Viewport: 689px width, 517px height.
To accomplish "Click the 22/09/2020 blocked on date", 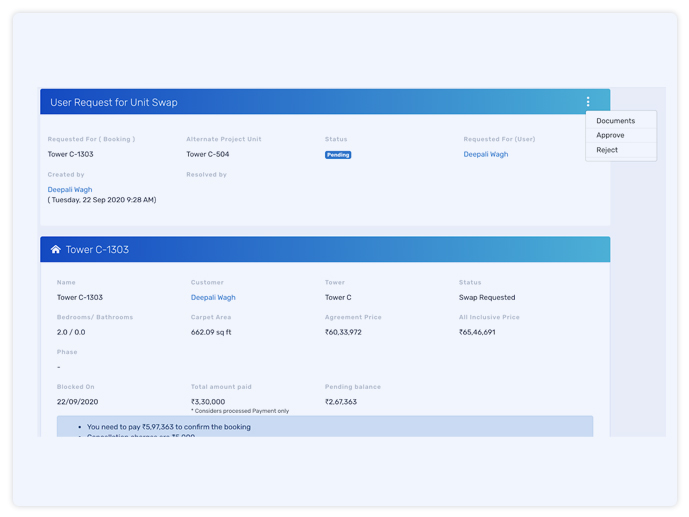I will coord(77,402).
